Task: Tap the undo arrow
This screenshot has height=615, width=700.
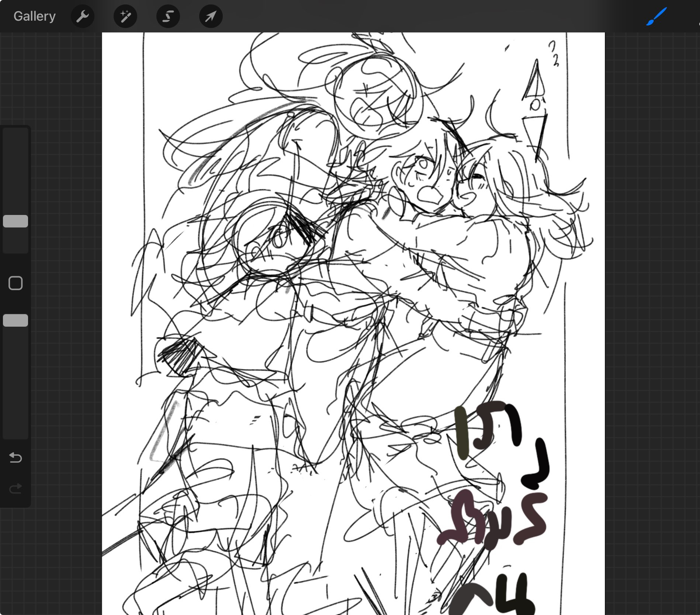Action: (x=15, y=458)
